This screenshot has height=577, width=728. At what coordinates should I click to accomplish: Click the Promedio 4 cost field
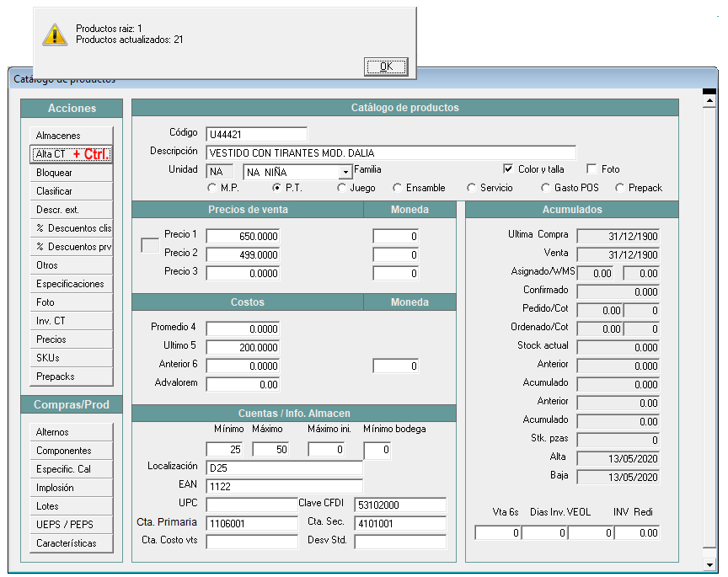click(x=243, y=329)
